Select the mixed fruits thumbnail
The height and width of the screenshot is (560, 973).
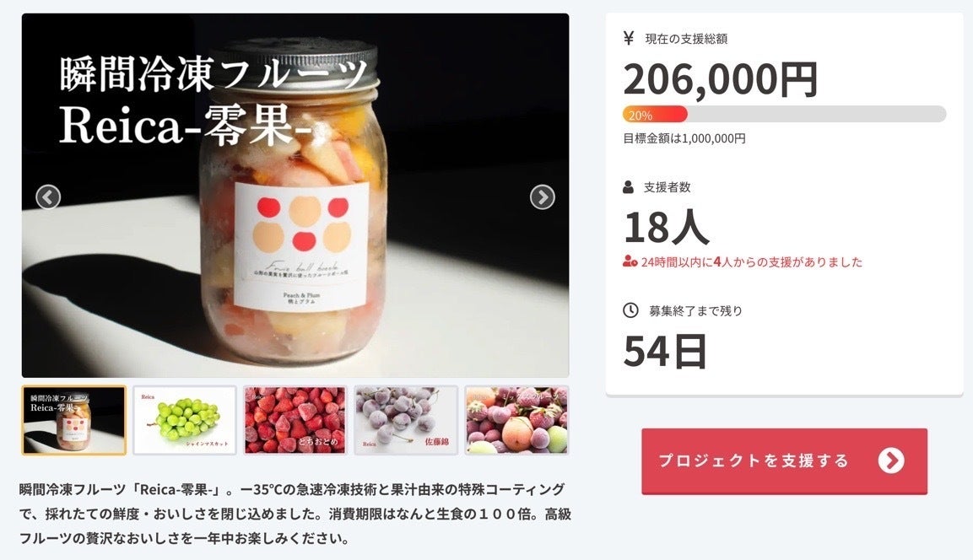pyautogui.click(x=517, y=421)
